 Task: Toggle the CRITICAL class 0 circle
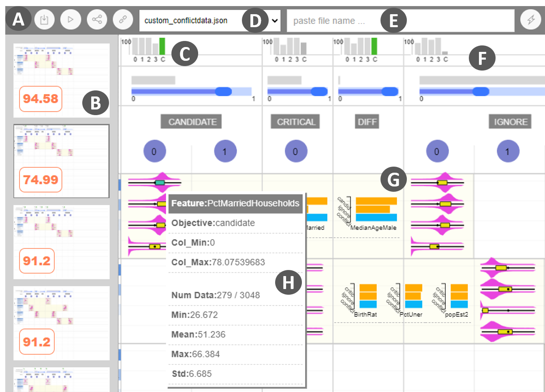pyautogui.click(x=296, y=151)
